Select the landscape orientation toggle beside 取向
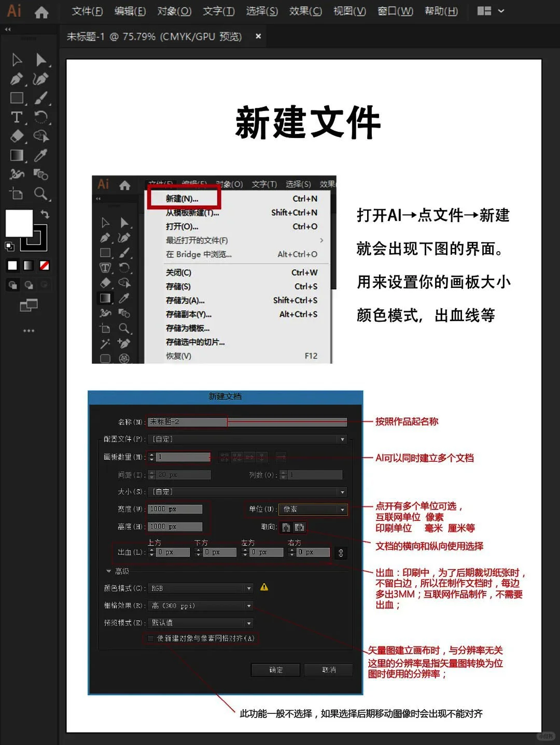560x745 pixels. (299, 527)
